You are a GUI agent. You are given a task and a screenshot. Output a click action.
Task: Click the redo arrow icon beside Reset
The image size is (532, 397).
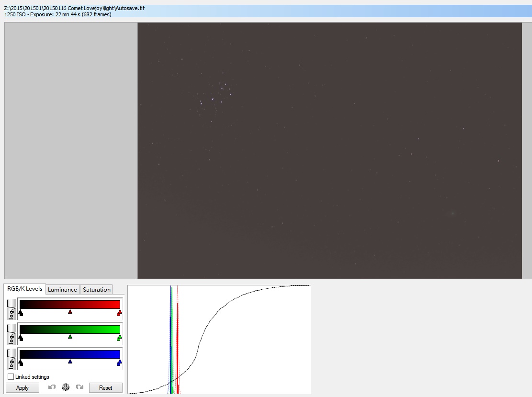(x=80, y=387)
